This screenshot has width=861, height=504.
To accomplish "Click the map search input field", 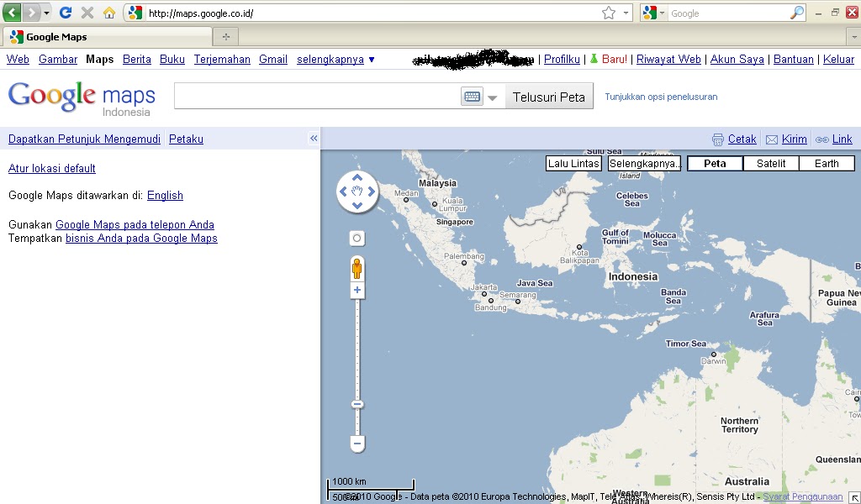I will coord(317,97).
